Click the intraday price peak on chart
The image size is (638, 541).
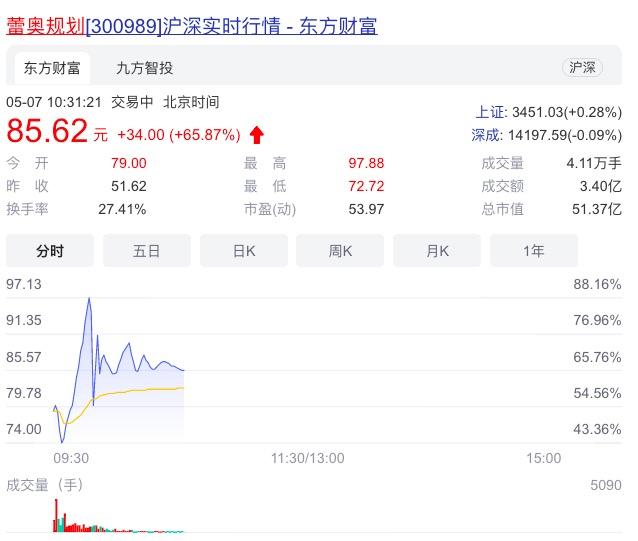point(89,299)
